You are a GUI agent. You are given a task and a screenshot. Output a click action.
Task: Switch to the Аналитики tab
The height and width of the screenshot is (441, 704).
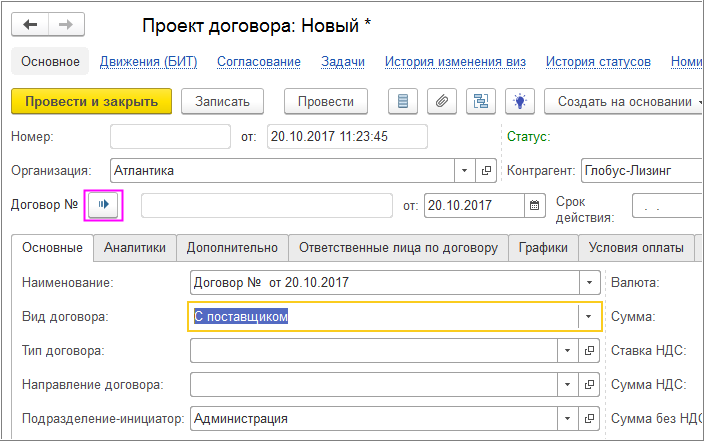point(135,248)
